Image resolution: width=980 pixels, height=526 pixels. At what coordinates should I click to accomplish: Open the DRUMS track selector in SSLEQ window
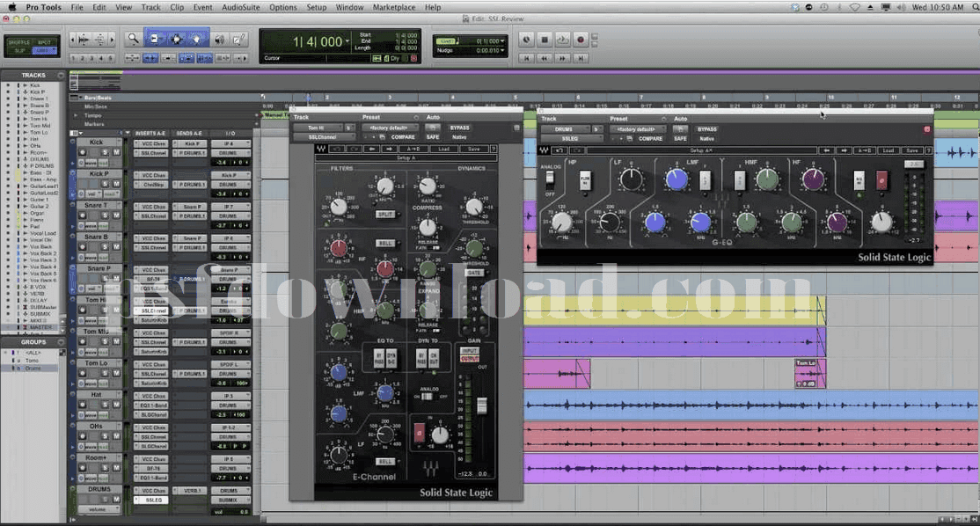566,129
